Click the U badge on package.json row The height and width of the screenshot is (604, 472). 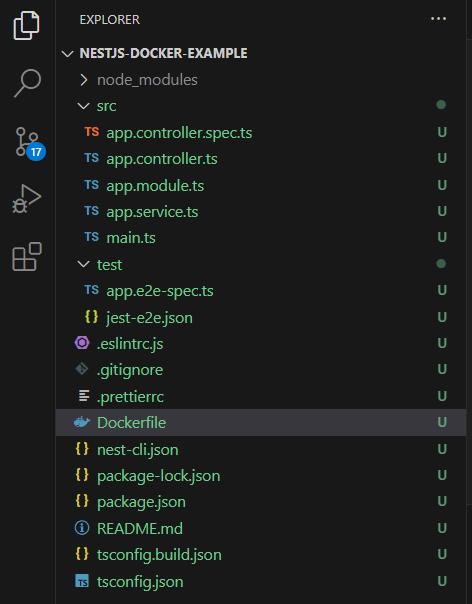(442, 501)
